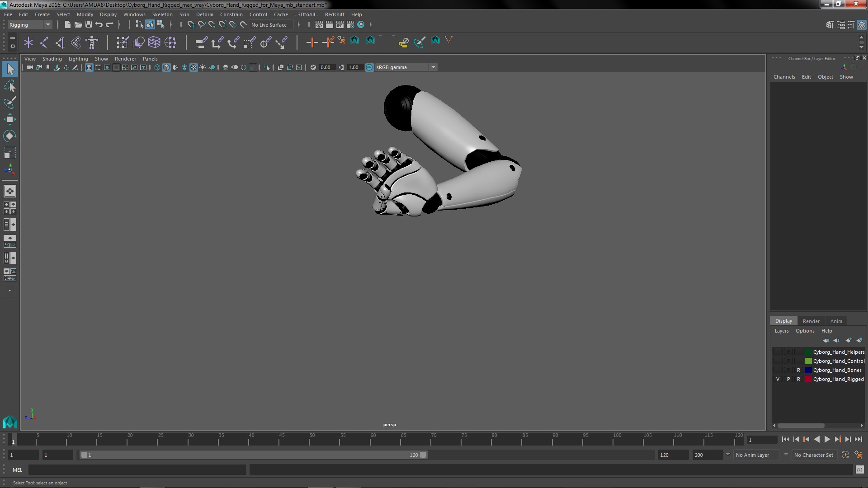Viewport: 868px width, 488px height.
Task: Click the Save scene icon
Action: [89, 25]
